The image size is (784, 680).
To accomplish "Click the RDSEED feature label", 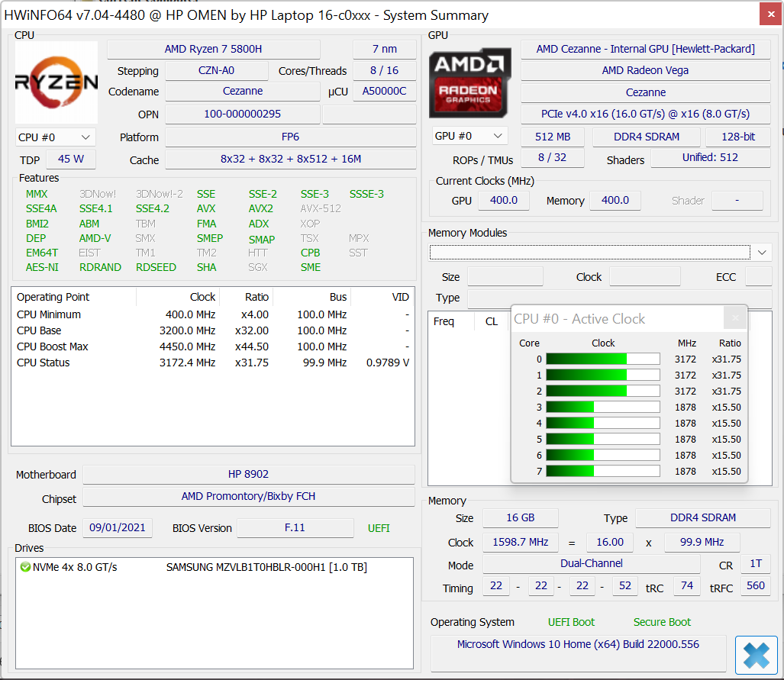I will click(156, 267).
